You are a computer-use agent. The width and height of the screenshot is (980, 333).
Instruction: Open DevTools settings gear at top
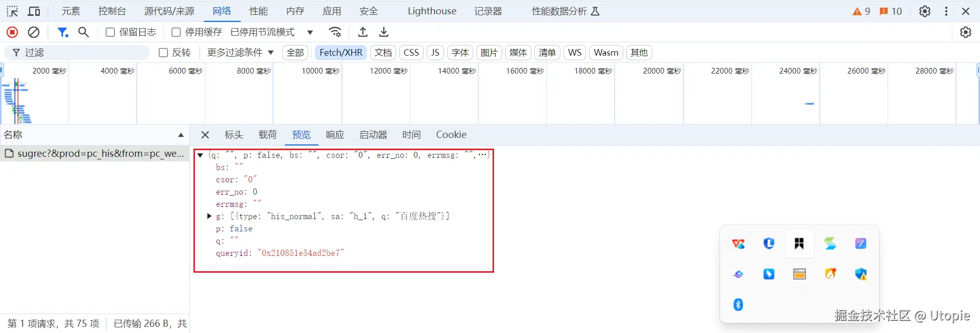925,11
